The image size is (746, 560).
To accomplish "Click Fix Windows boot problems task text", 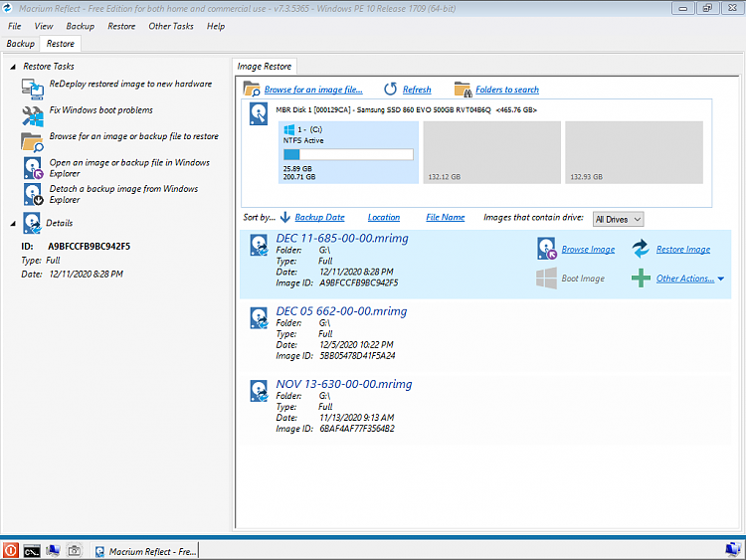I will point(101,109).
